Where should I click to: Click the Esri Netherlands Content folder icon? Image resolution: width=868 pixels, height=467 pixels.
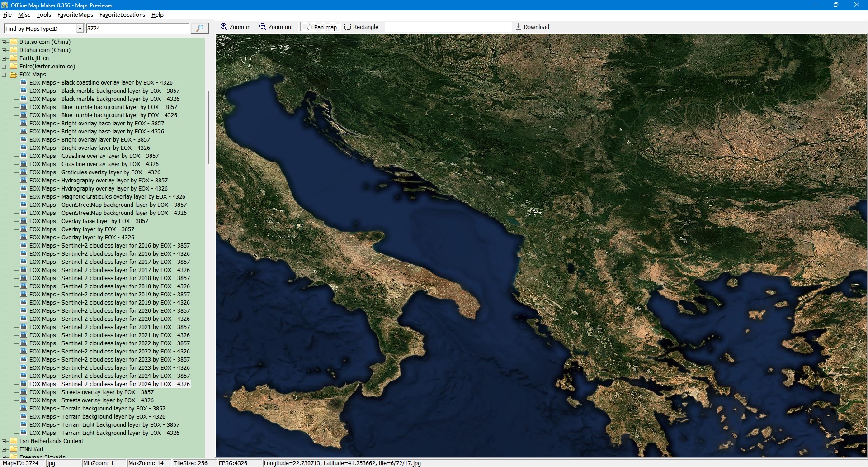[x=14, y=441]
